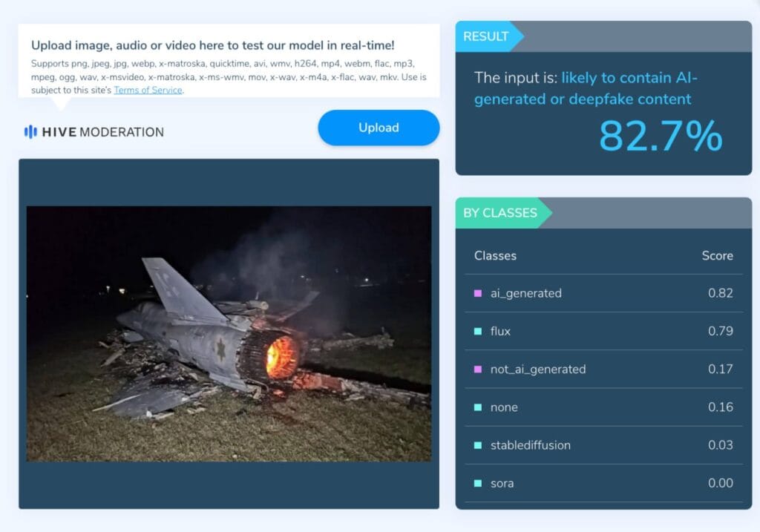The height and width of the screenshot is (532, 760).
Task: Click the Hive Moderation logo icon
Action: point(30,132)
